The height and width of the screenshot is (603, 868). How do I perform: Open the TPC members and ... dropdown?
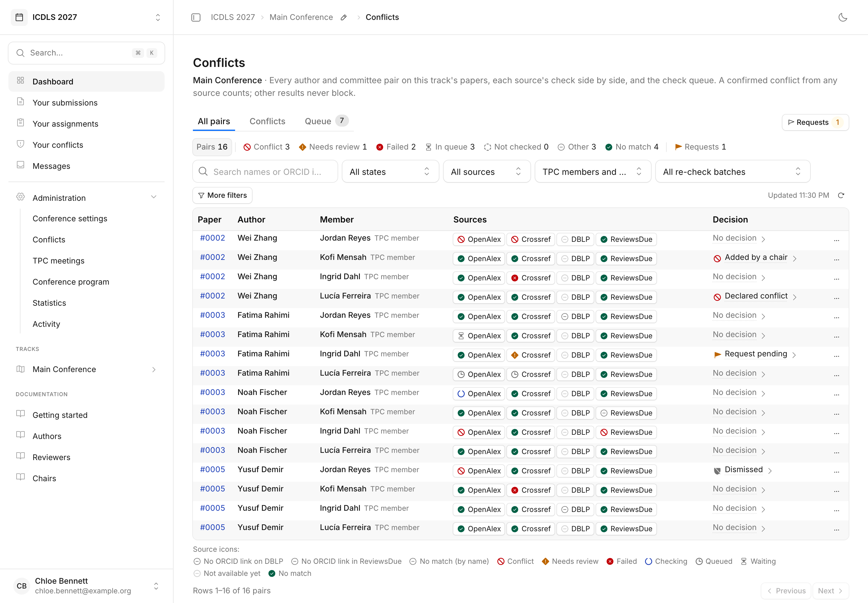593,172
